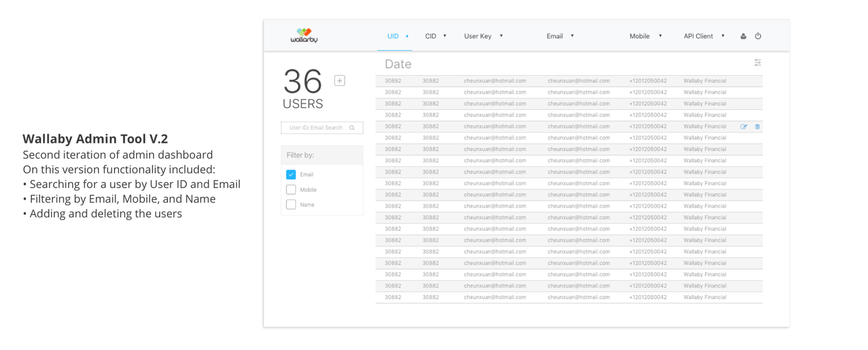Focus the User ID/Email Search field
This screenshot has height=350, width=868.
[x=322, y=128]
